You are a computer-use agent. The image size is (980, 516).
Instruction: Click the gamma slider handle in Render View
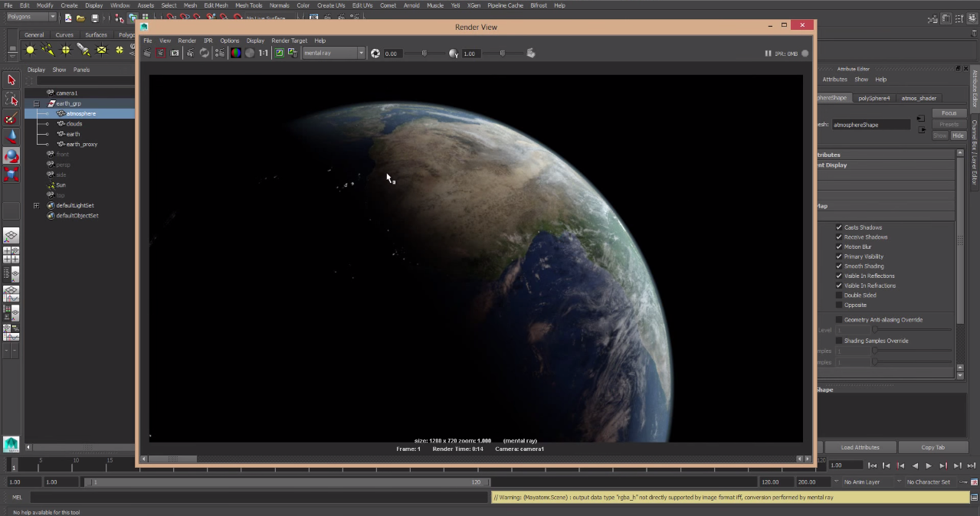tap(502, 53)
